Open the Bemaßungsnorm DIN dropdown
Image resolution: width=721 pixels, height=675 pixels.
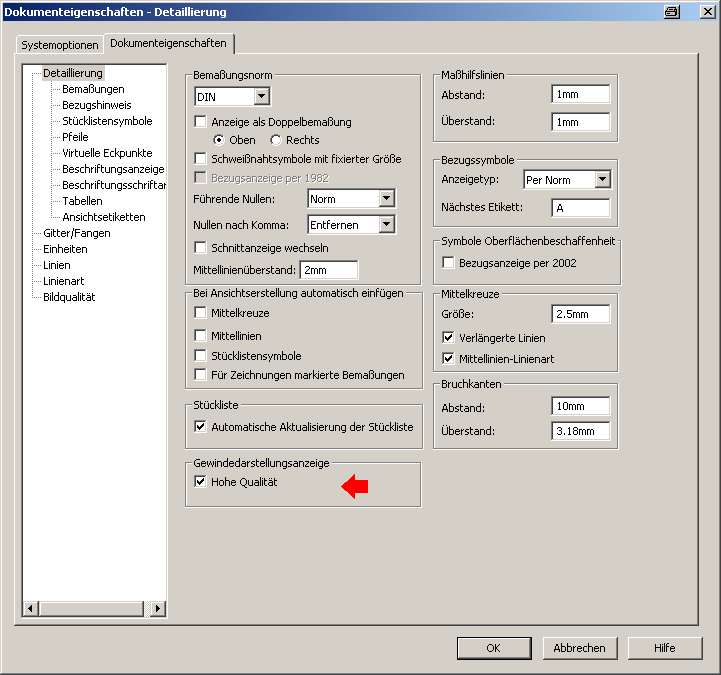pos(261,97)
